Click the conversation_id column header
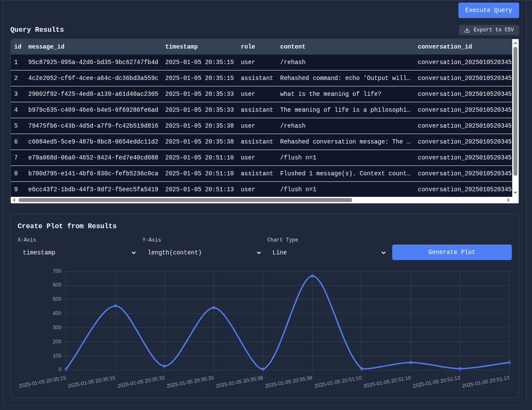The width and height of the screenshot is (532, 410). 445,47
